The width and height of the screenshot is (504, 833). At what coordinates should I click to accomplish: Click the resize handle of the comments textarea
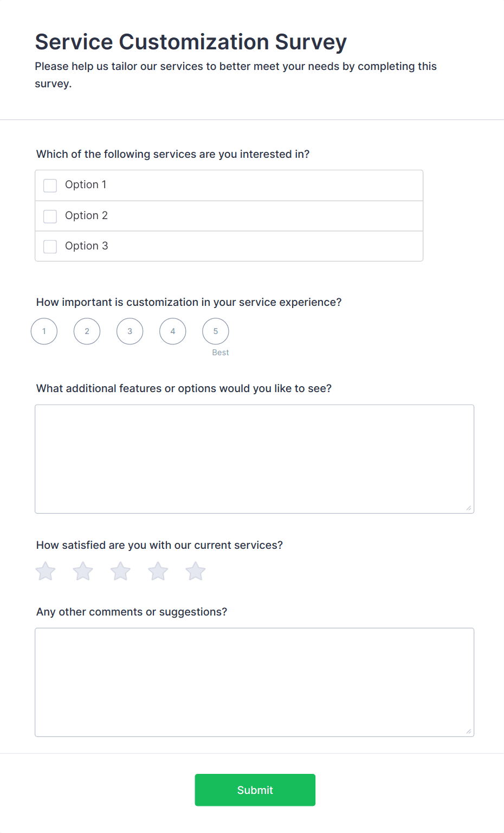click(468, 732)
